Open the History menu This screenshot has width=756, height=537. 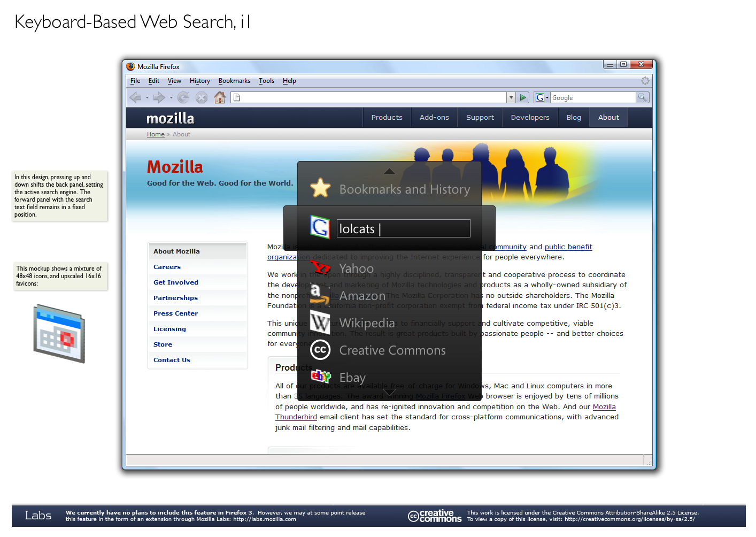200,81
